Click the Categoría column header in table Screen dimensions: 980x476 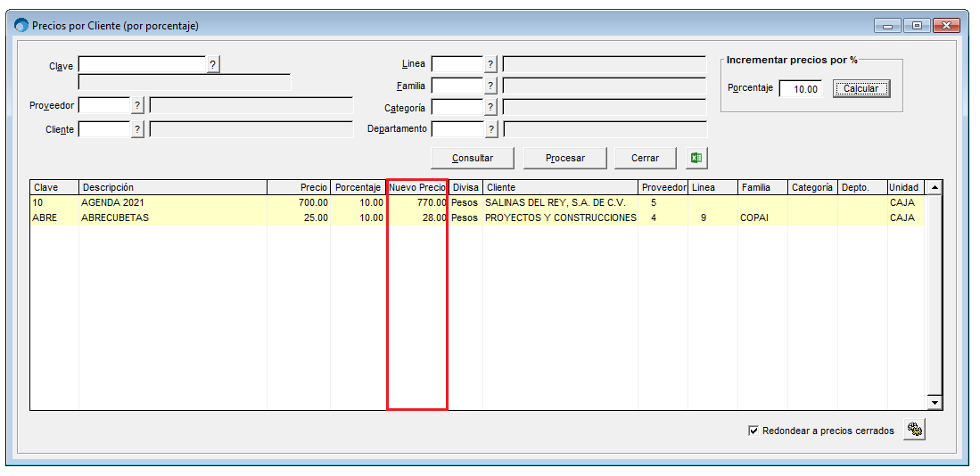(813, 187)
